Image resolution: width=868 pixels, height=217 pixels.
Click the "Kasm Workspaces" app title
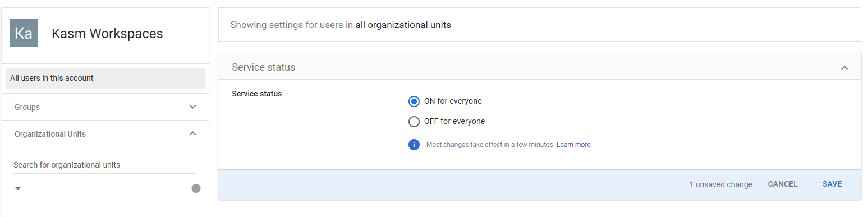tap(107, 34)
